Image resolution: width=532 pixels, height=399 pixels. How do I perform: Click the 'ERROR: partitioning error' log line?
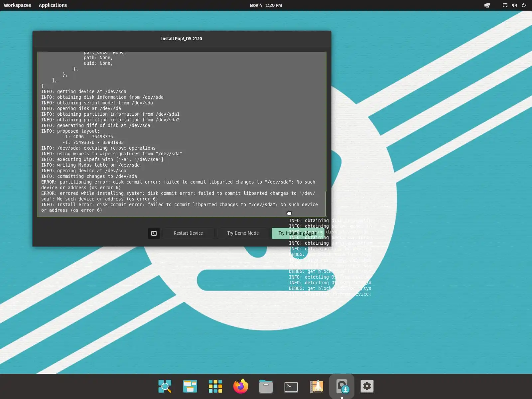[178, 185]
